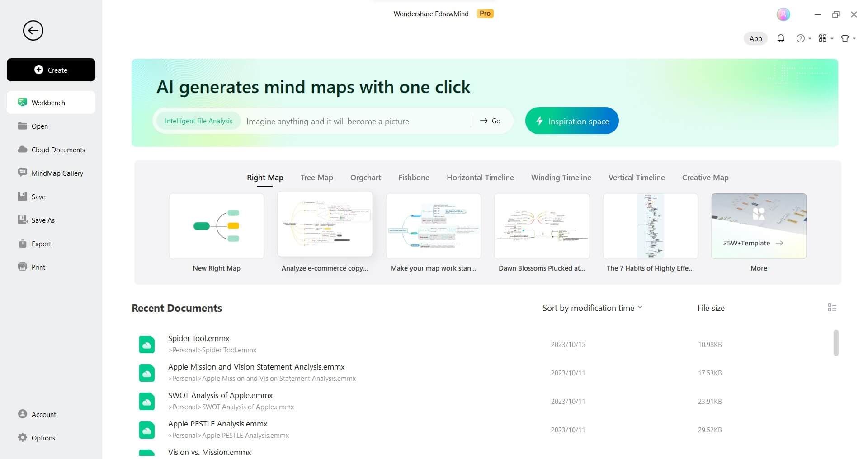Click SWOT Analysis of Apple file icon
868x459 pixels.
pos(147,401)
